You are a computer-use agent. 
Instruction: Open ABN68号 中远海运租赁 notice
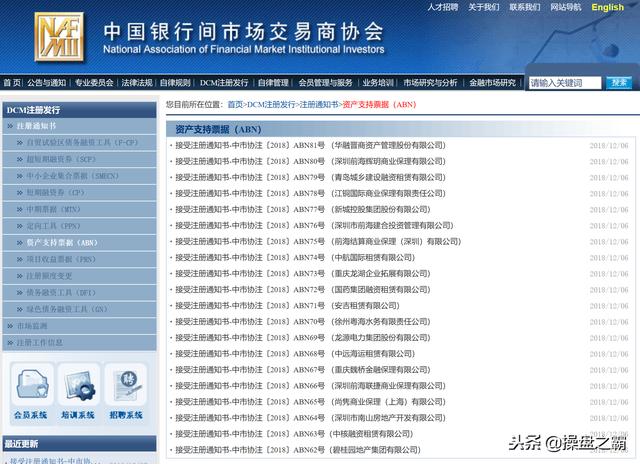pos(295,354)
